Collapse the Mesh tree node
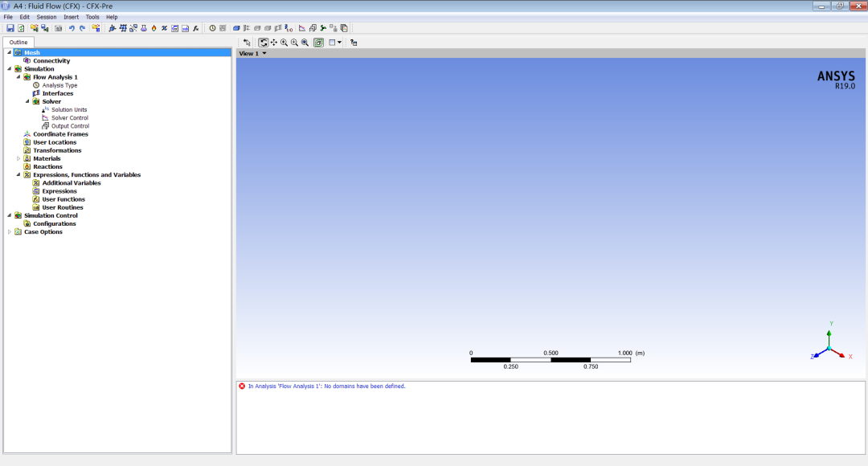Screen dimensions: 868x466 [x=10, y=52]
